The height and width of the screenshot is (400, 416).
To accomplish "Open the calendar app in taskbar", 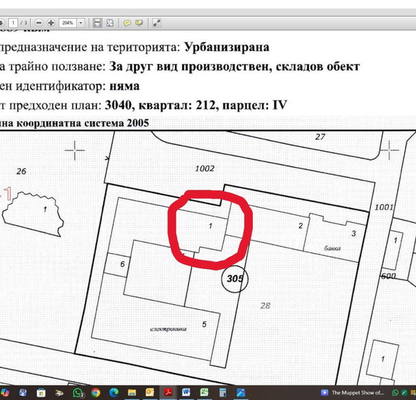I will coord(41,393).
